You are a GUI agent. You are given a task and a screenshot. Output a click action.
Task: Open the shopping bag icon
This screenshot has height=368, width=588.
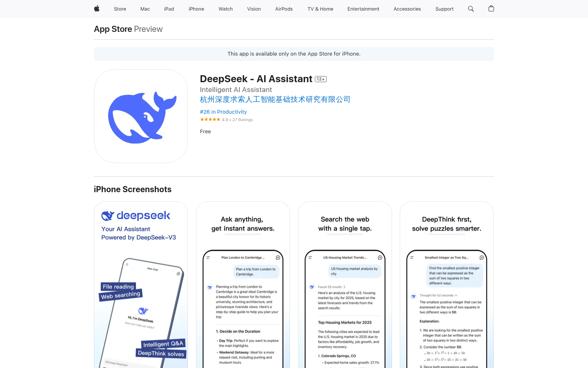(x=491, y=9)
